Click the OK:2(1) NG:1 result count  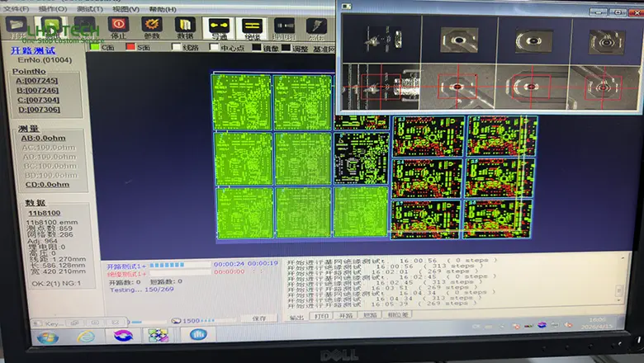tap(56, 284)
